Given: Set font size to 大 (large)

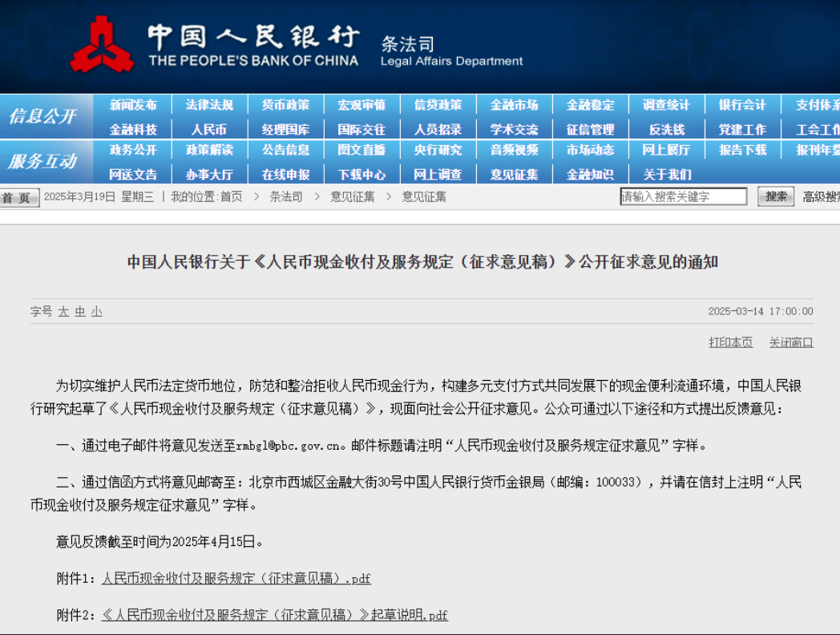Looking at the screenshot, I should (x=63, y=312).
